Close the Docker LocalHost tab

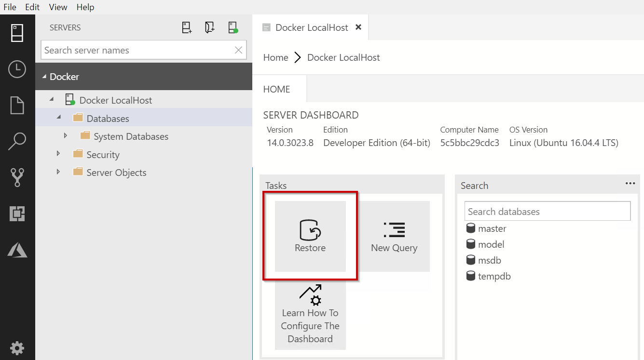point(358,27)
